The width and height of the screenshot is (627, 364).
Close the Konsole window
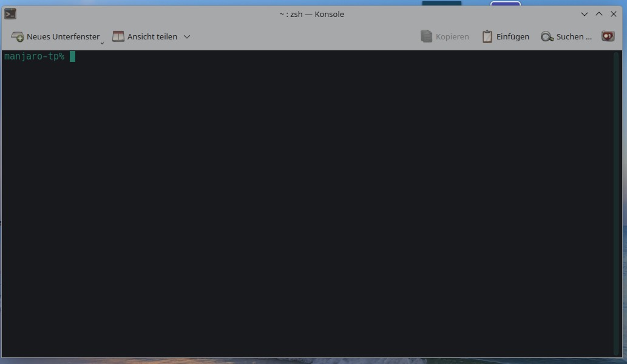pos(614,14)
